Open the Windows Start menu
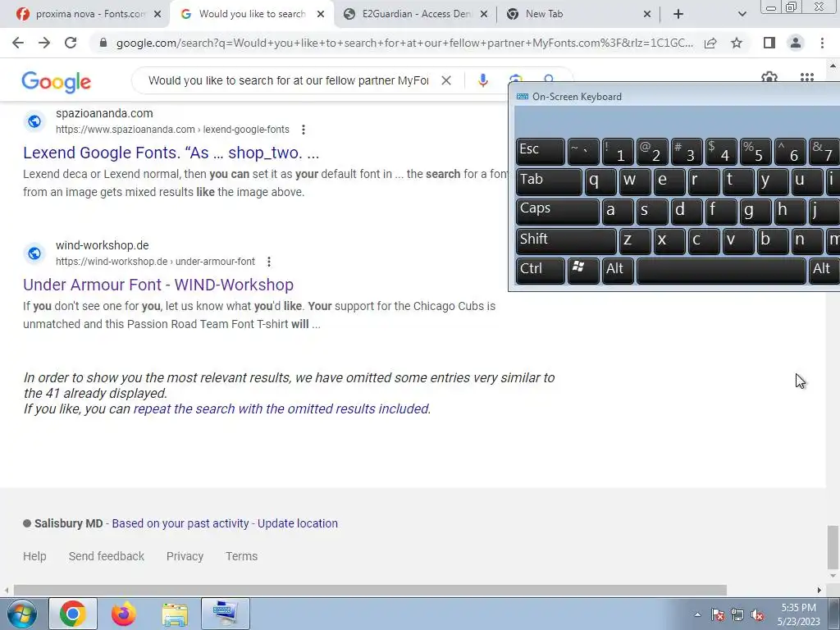Viewport: 840px width, 630px height. click(x=21, y=614)
